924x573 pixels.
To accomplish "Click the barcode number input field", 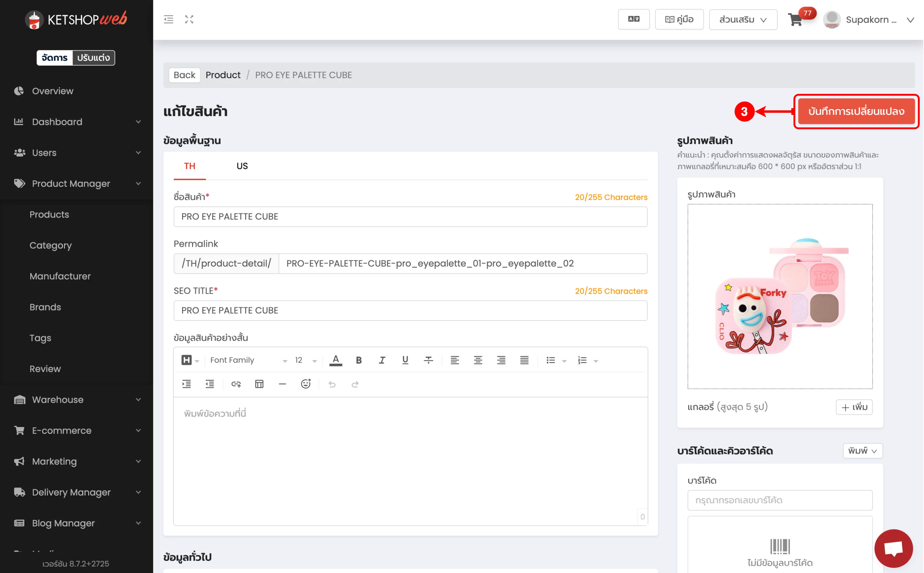I will tap(779, 500).
